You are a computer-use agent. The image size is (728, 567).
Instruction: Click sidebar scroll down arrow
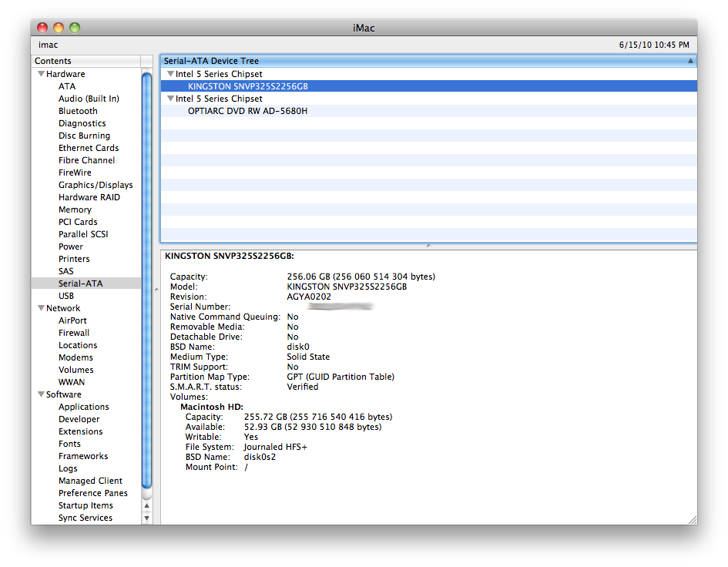tap(146, 518)
